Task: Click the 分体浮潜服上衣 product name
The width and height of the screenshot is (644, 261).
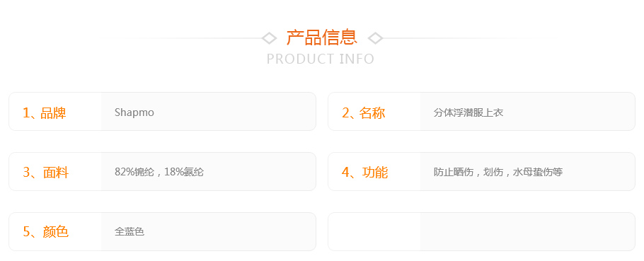Action: pyautogui.click(x=468, y=112)
